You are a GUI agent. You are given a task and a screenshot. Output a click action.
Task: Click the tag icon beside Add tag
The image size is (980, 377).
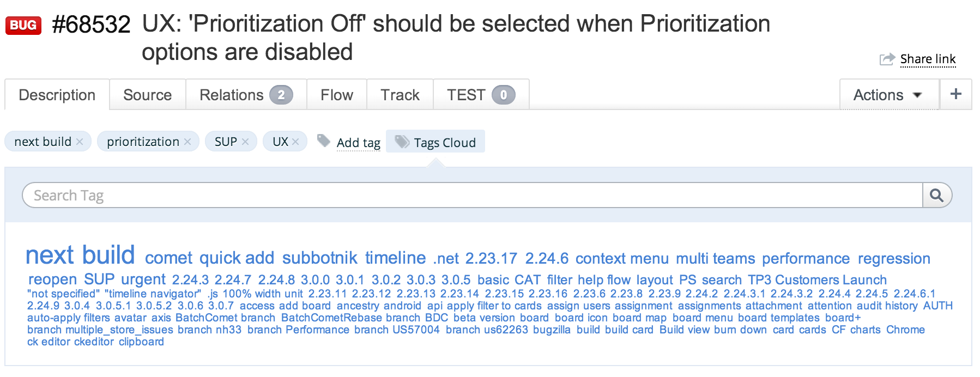click(324, 141)
